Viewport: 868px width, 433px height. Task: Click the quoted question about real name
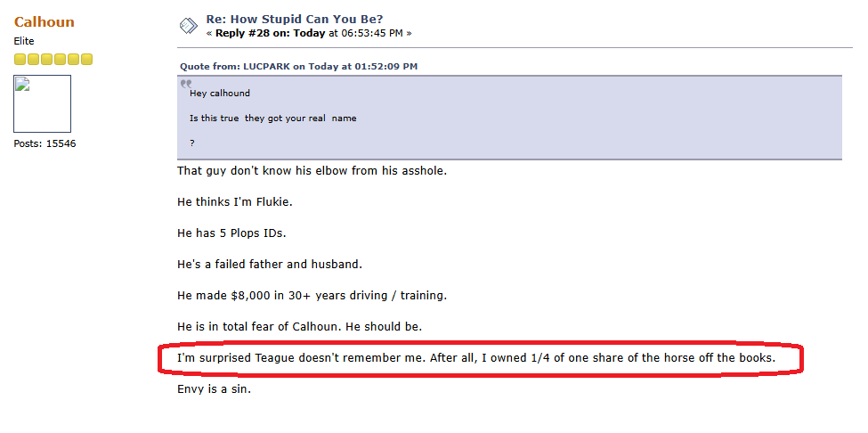coord(272,118)
